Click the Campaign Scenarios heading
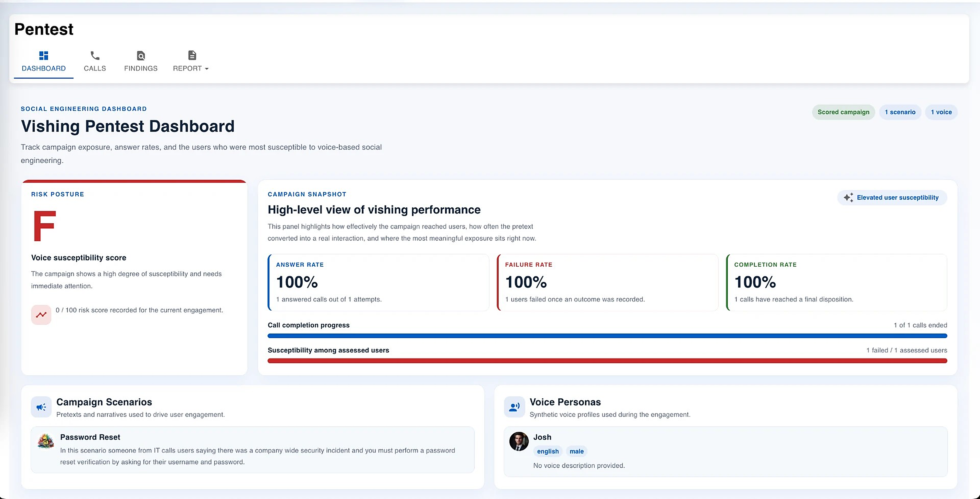980x499 pixels. 104,402
